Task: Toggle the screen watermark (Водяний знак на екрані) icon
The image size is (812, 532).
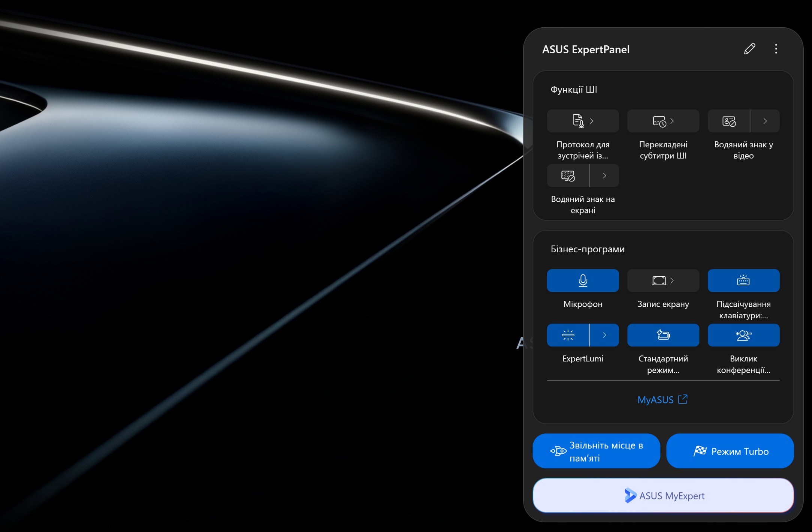Action: (x=568, y=176)
